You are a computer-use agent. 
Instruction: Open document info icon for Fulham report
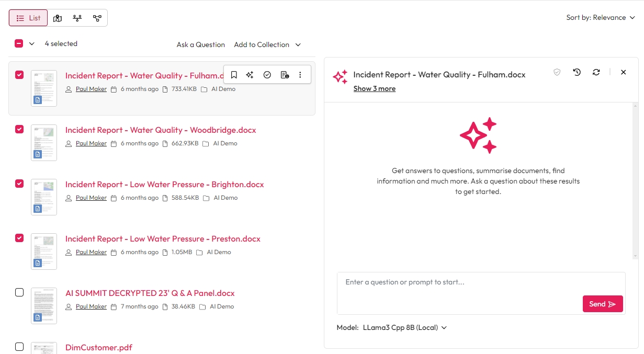tap(285, 75)
